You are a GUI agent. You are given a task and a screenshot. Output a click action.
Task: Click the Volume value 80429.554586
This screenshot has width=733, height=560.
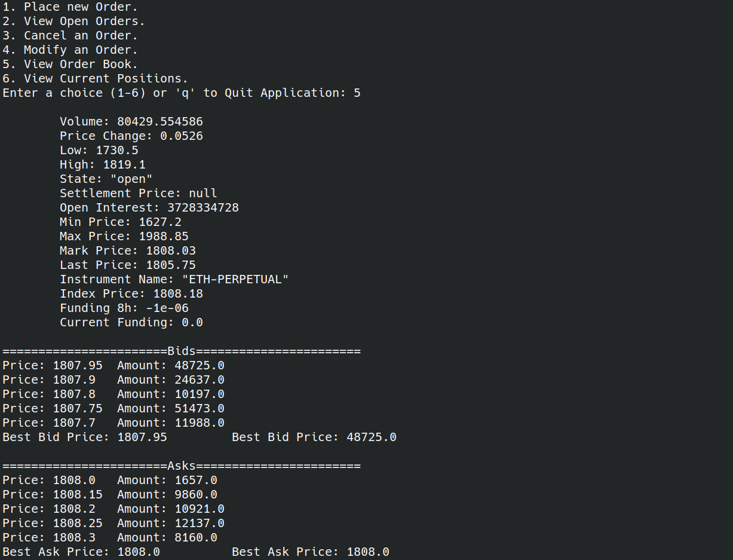(x=160, y=122)
